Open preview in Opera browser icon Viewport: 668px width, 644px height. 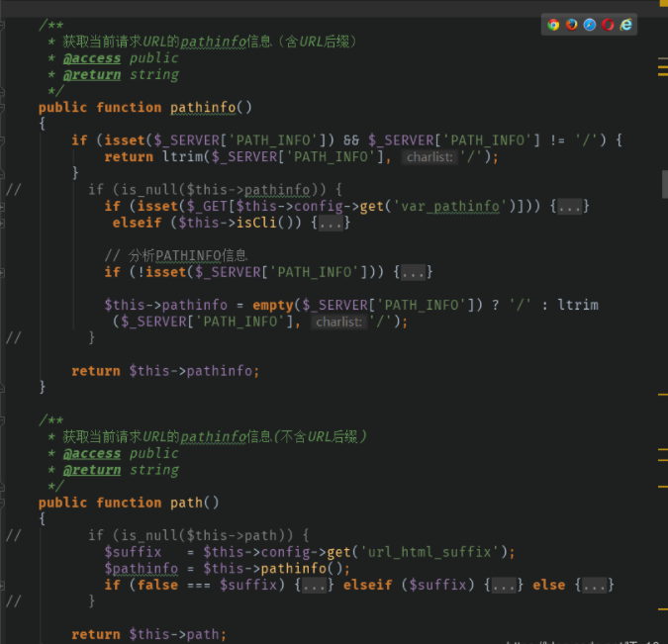(608, 25)
